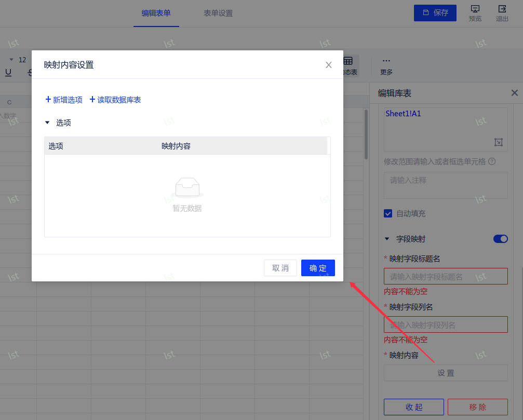
Task: Switch to the 表单设置 tab
Action: click(218, 13)
